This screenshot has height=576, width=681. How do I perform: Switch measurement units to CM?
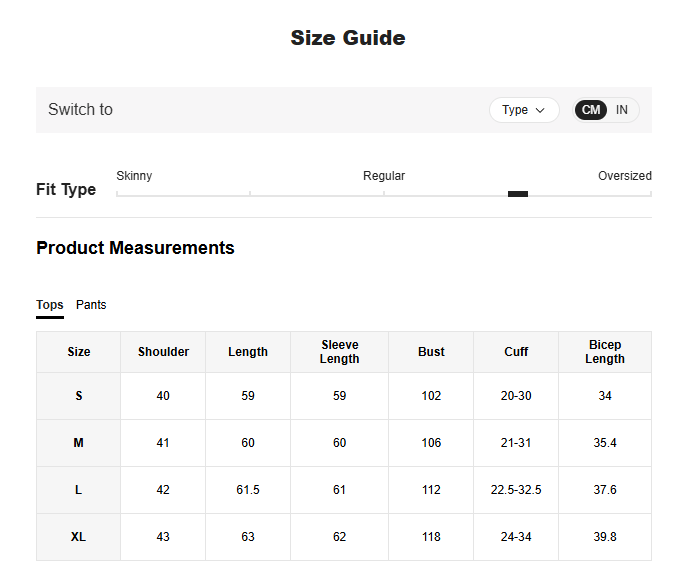(x=591, y=110)
